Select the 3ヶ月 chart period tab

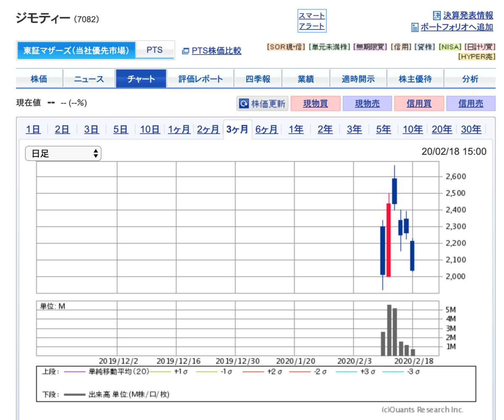[x=237, y=129]
